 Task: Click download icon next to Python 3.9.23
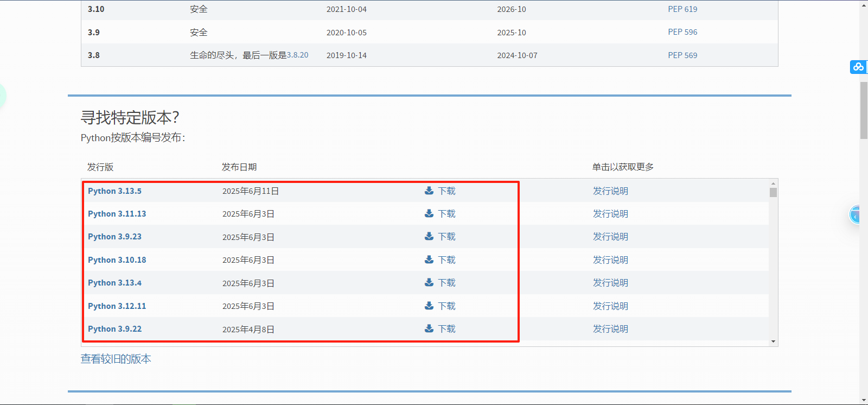(429, 236)
